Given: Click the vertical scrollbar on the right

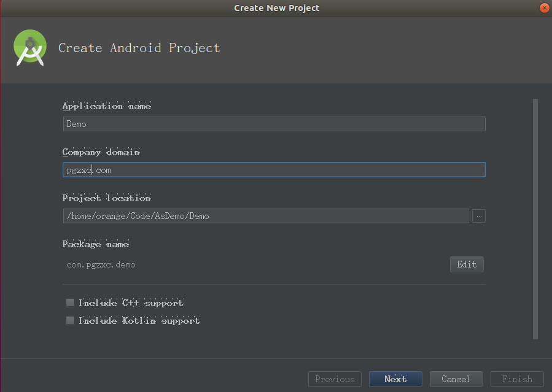Looking at the screenshot, I should click(535, 218).
